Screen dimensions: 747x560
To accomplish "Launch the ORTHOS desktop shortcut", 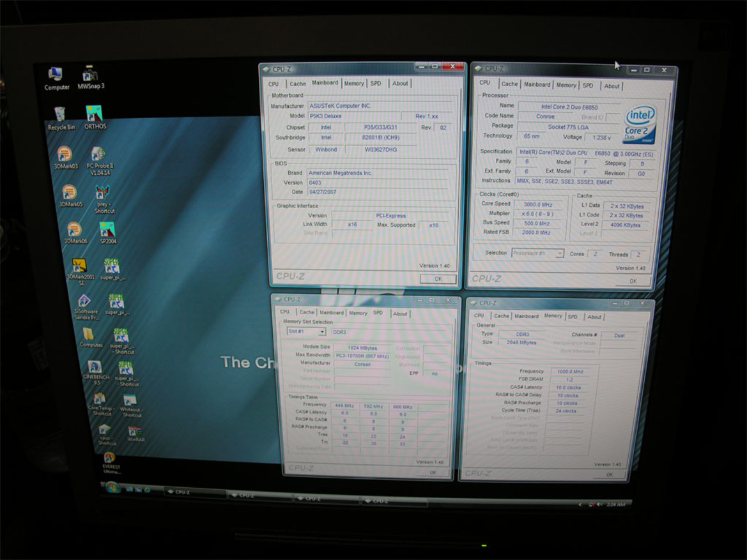I will click(x=95, y=117).
